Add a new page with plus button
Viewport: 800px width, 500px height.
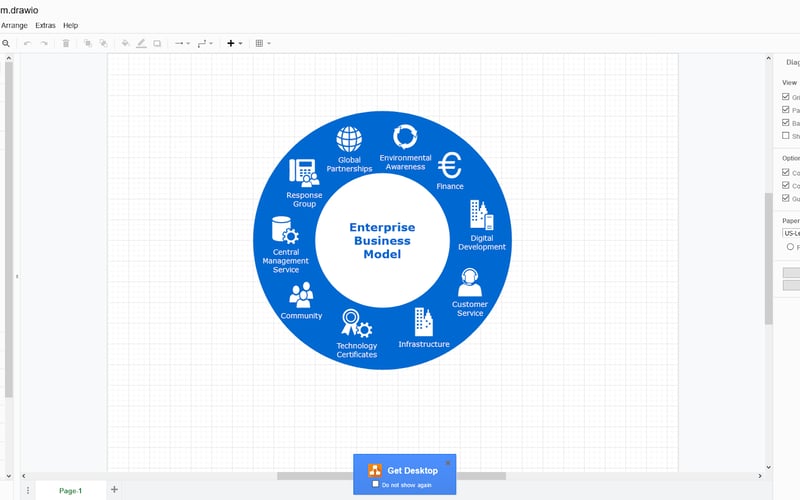(114, 490)
